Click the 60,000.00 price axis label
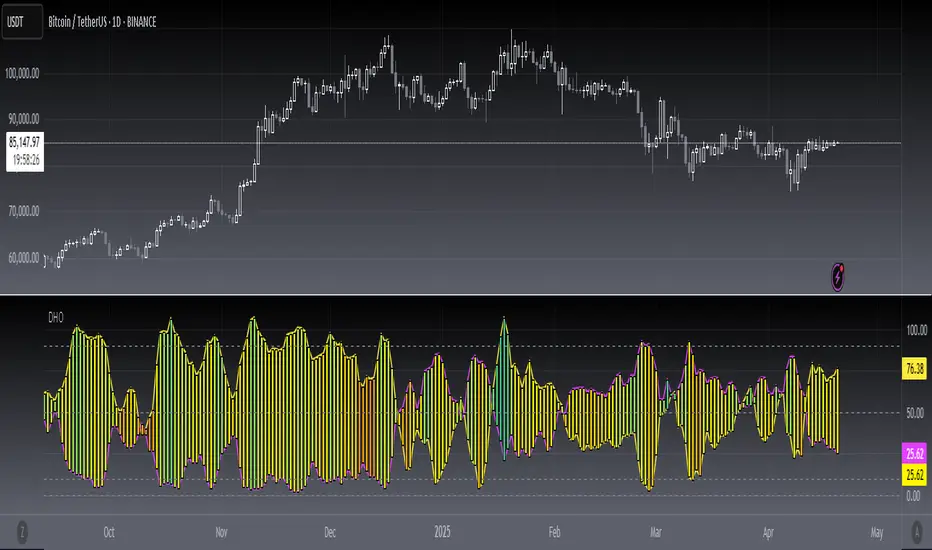 coord(24,257)
